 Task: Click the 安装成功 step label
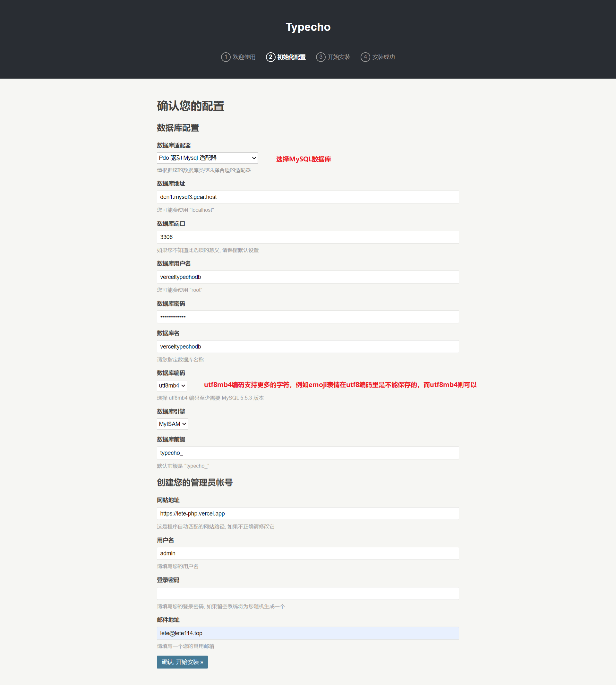point(383,57)
